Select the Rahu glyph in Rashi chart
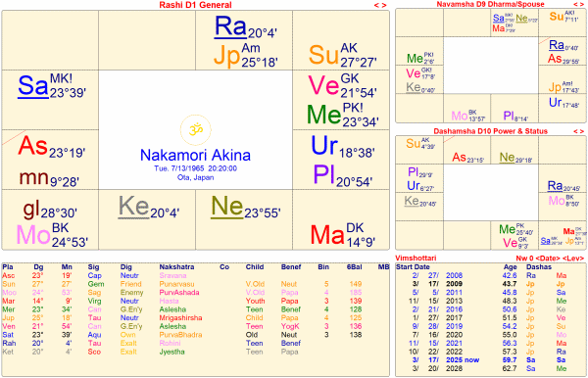 (229, 26)
